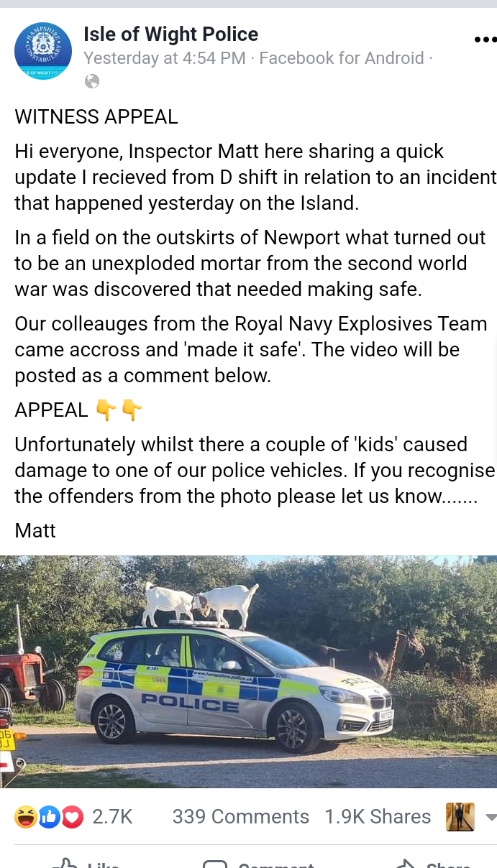Click the Facebook for Android label

coord(342,58)
